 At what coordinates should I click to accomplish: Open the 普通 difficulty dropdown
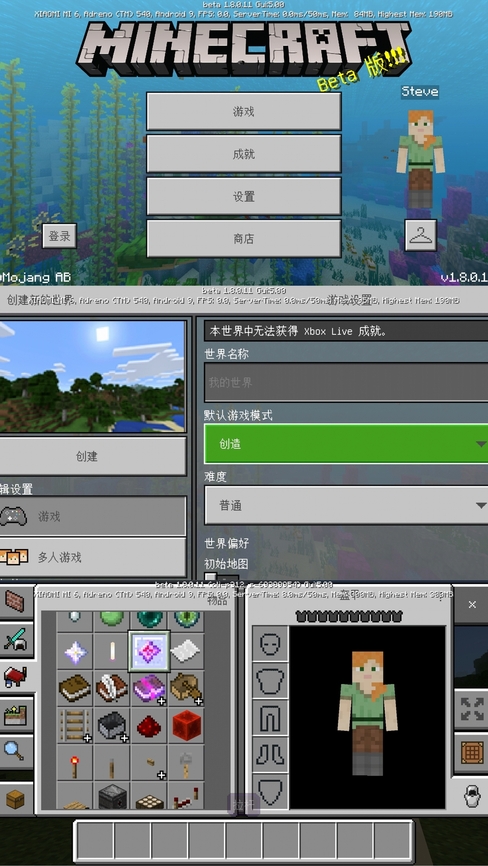346,505
